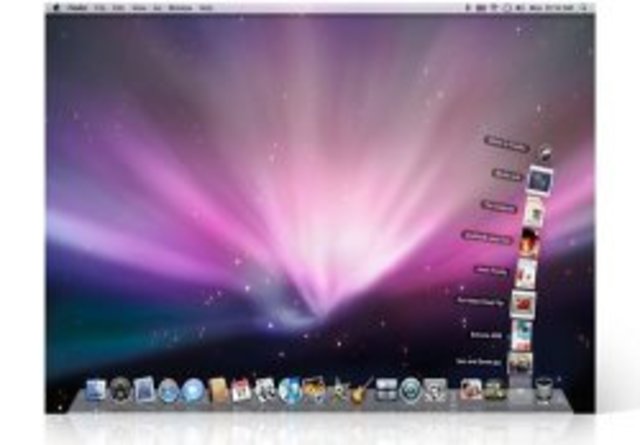Open Time Machine in the dock
The height and width of the screenshot is (445, 640).
click(410, 389)
